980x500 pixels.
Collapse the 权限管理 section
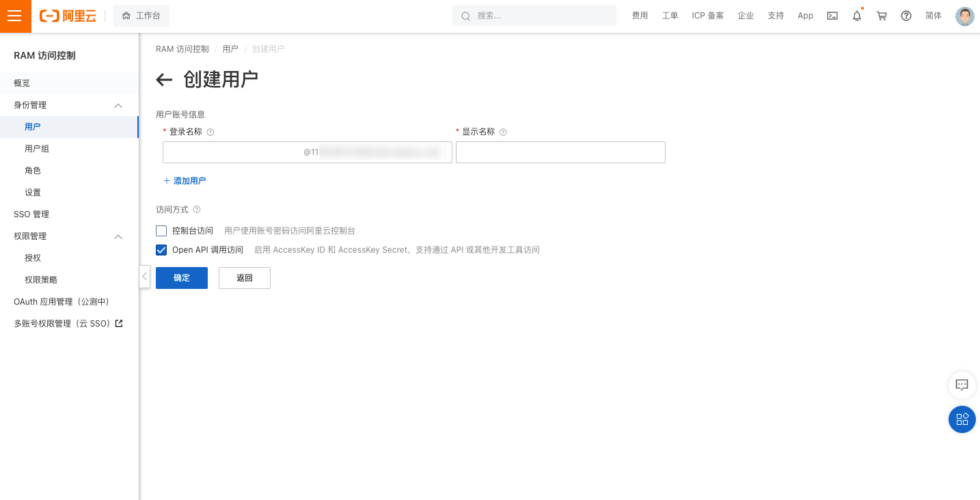tap(118, 236)
